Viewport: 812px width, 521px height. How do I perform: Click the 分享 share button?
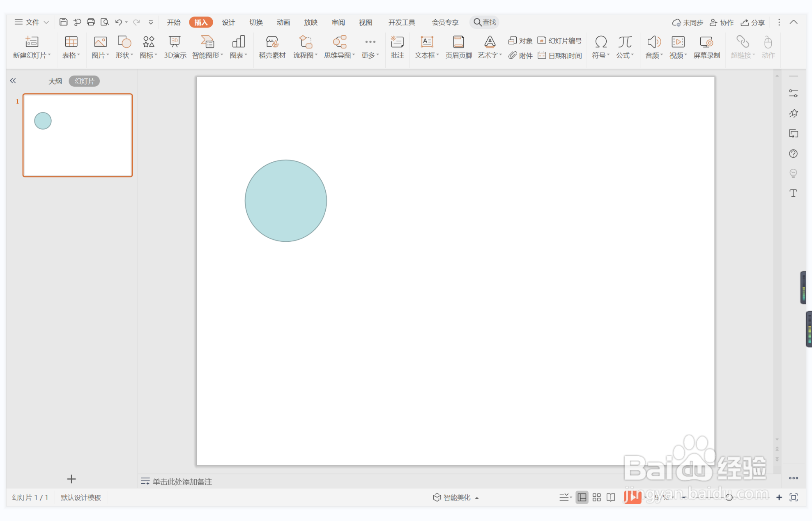(x=752, y=23)
